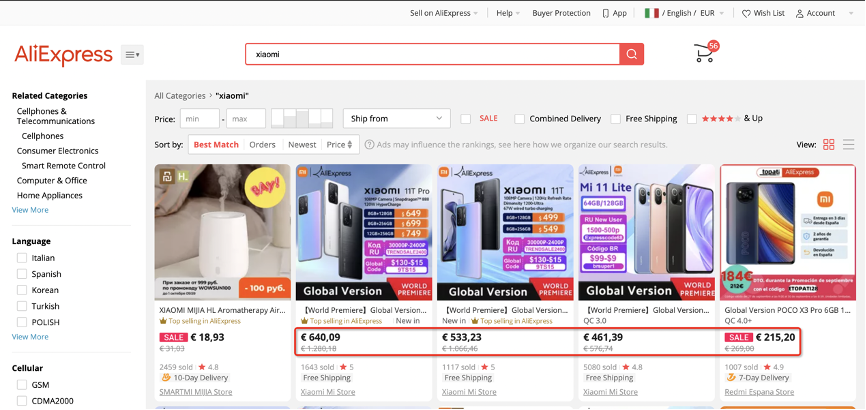Open Consumer Electronics category

(57, 151)
